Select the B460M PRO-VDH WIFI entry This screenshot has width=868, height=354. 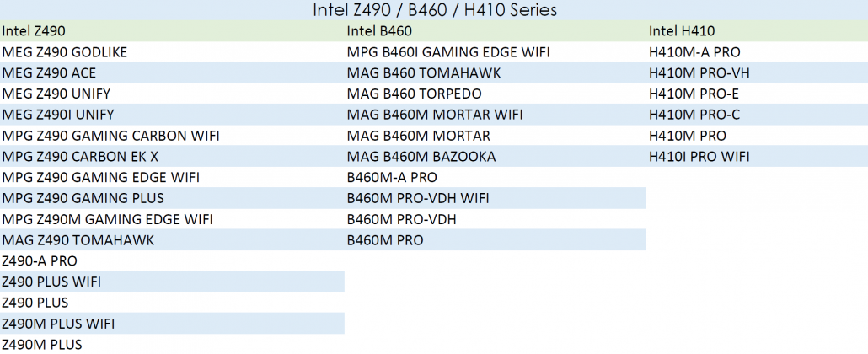(x=418, y=198)
